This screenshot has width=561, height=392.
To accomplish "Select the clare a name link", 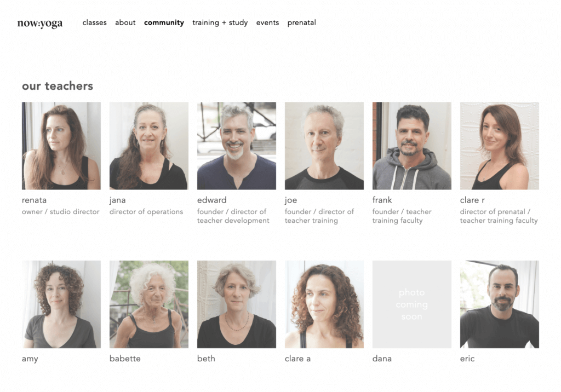I will pyautogui.click(x=297, y=359).
